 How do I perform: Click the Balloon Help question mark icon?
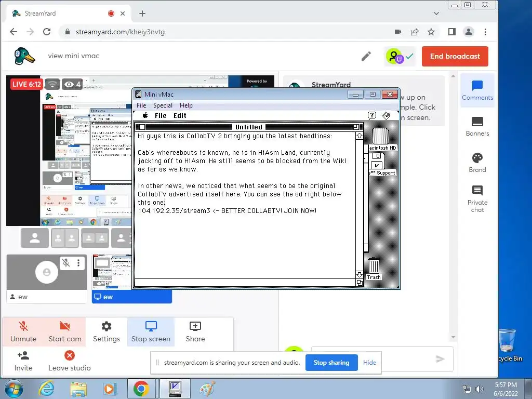click(372, 115)
